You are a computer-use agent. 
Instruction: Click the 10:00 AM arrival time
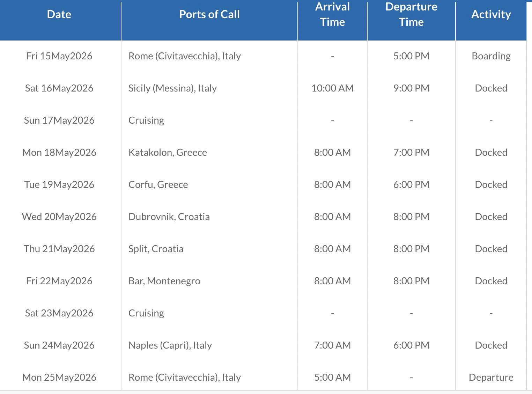pos(332,88)
